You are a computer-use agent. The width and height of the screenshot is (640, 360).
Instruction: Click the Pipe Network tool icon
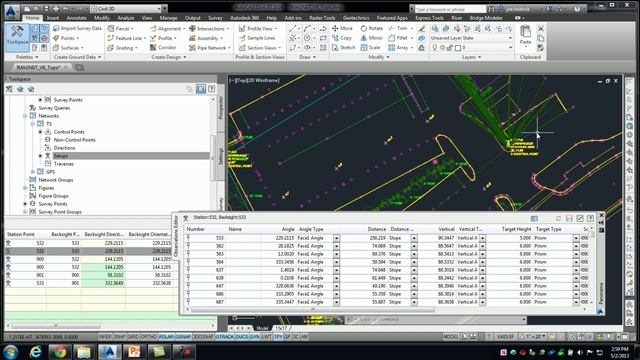point(192,48)
